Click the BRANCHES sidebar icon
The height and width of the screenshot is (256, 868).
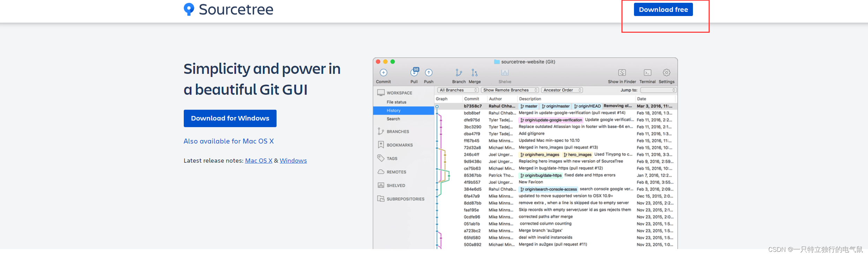(381, 131)
